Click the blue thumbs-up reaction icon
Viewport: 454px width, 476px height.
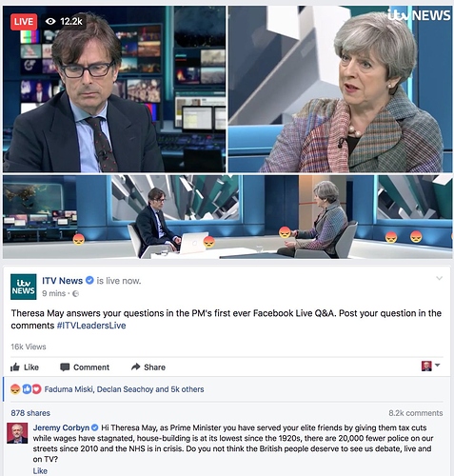click(27, 389)
